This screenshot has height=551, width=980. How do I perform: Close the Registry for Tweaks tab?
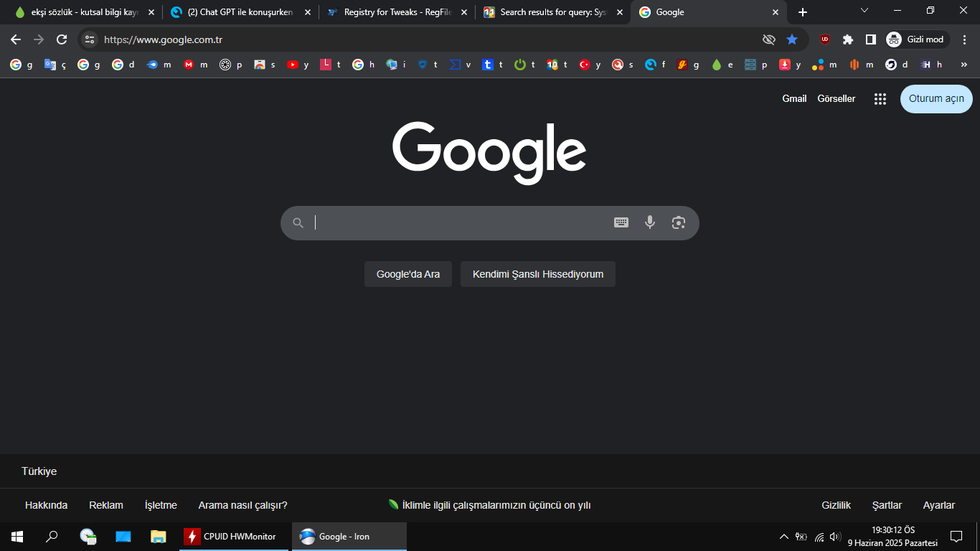(x=463, y=12)
